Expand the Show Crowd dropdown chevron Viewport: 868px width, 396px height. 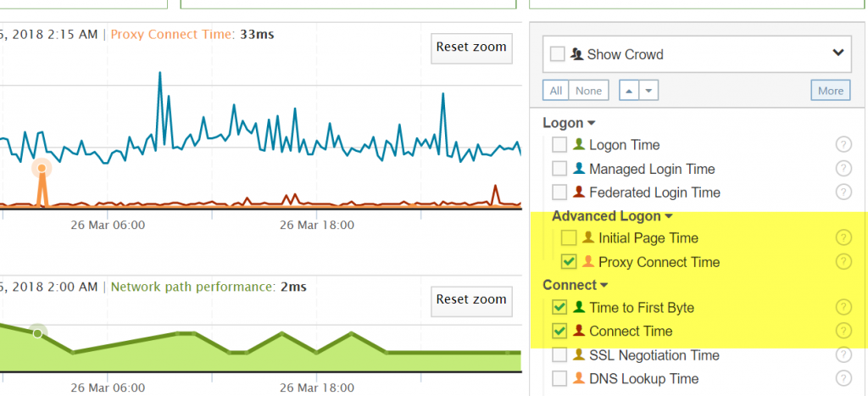838,53
